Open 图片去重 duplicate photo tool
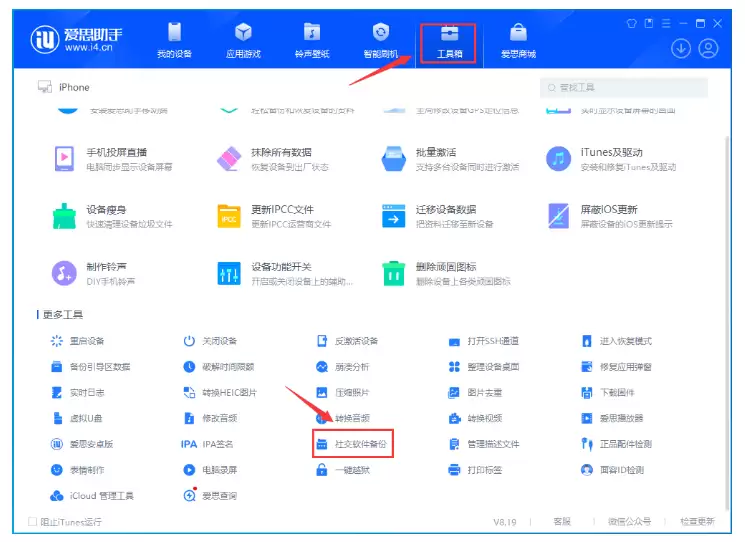This screenshot has width=745, height=542. [475, 392]
